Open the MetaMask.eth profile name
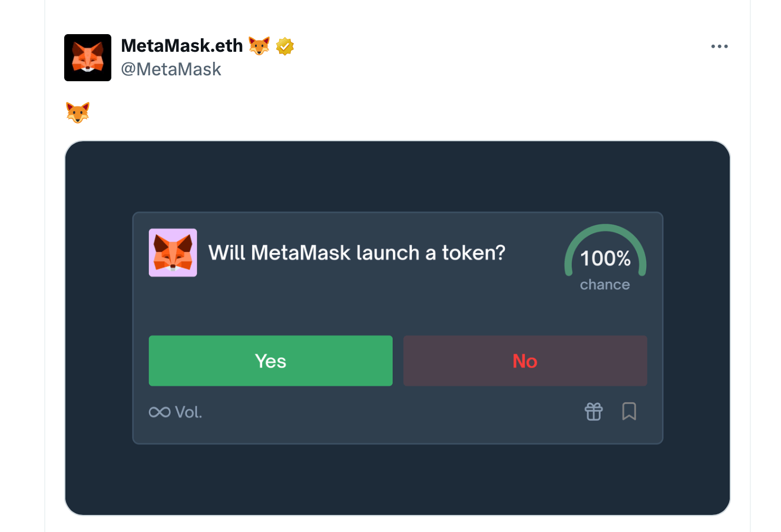Image resolution: width=781 pixels, height=532 pixels. tap(181, 45)
